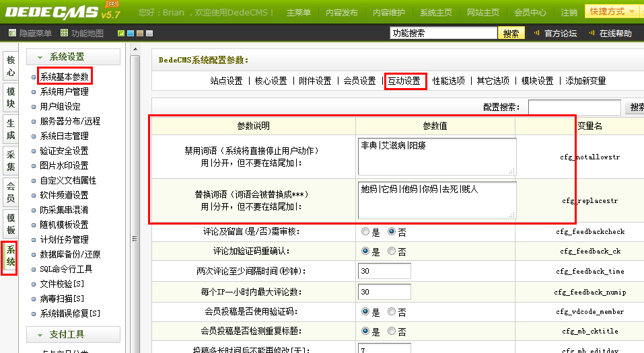
Task: Go to 网站主页
Action: (x=483, y=13)
